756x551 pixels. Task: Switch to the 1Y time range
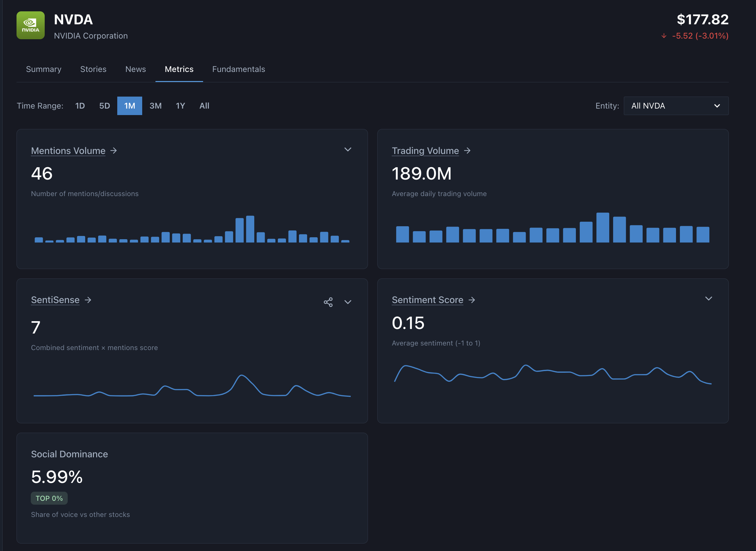[180, 106]
